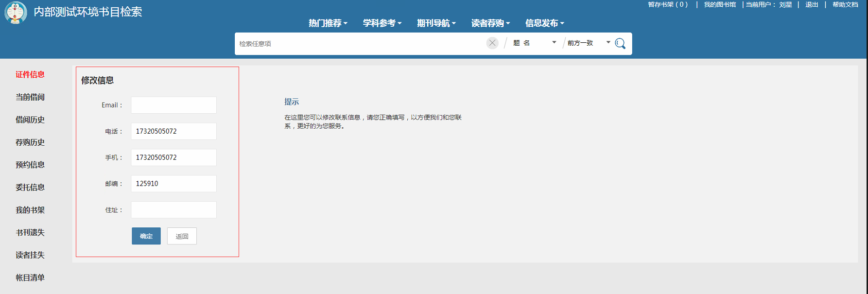Click the site title 内部测试环境书目检索
This screenshot has width=868, height=294.
[x=88, y=12]
